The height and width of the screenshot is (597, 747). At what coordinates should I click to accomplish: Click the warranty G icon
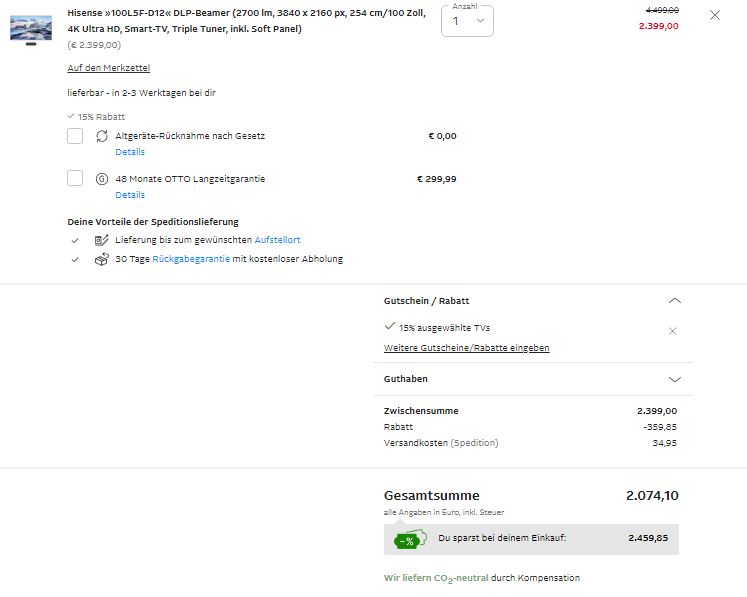pyautogui.click(x=102, y=179)
